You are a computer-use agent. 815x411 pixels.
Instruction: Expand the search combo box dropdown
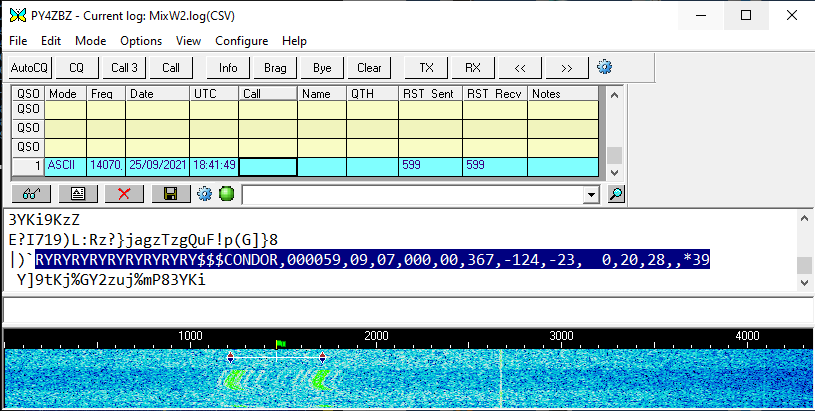[591, 194]
